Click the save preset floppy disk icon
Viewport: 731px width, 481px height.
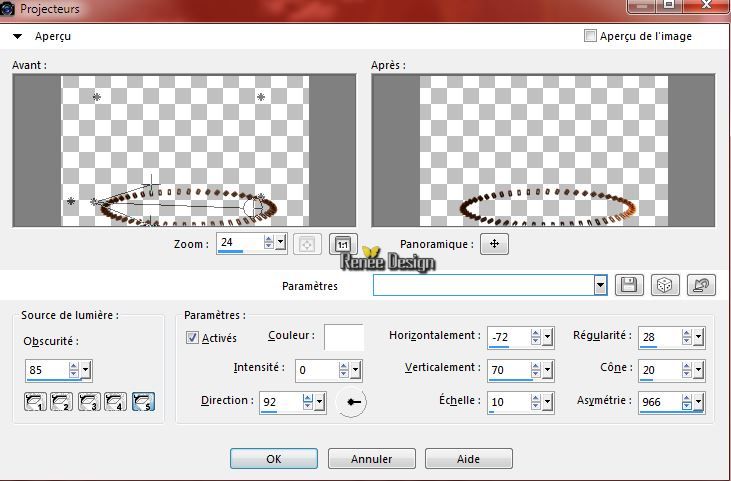[x=629, y=285]
